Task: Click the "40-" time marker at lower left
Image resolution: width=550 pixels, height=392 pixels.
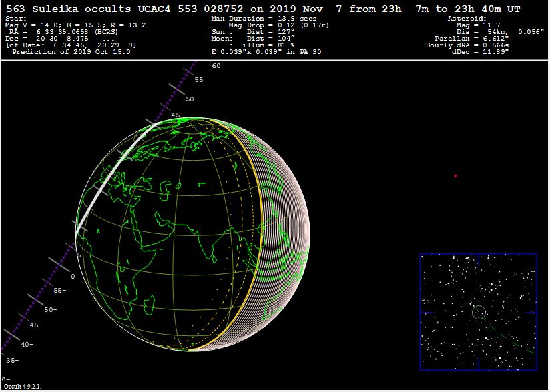Action: [x=28, y=344]
